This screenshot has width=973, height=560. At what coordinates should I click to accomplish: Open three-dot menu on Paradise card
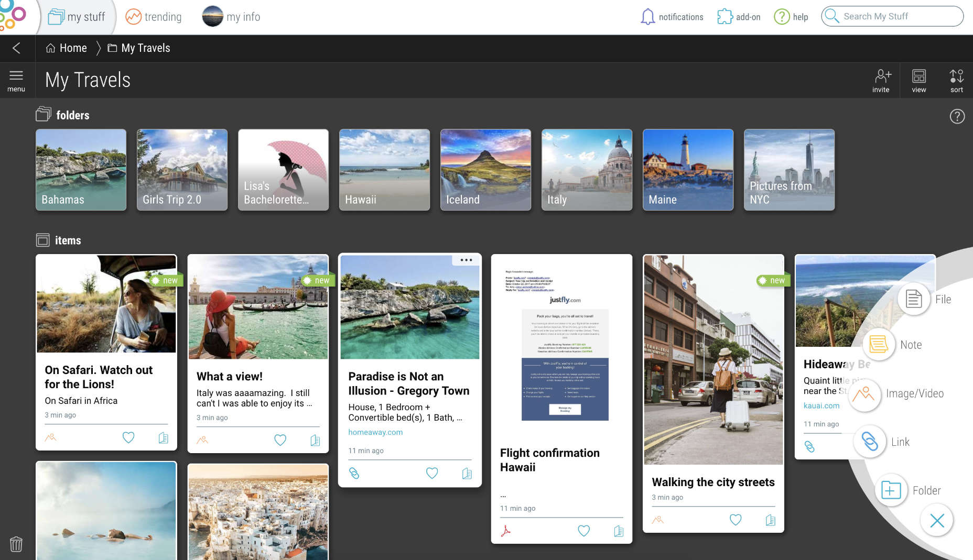(466, 260)
